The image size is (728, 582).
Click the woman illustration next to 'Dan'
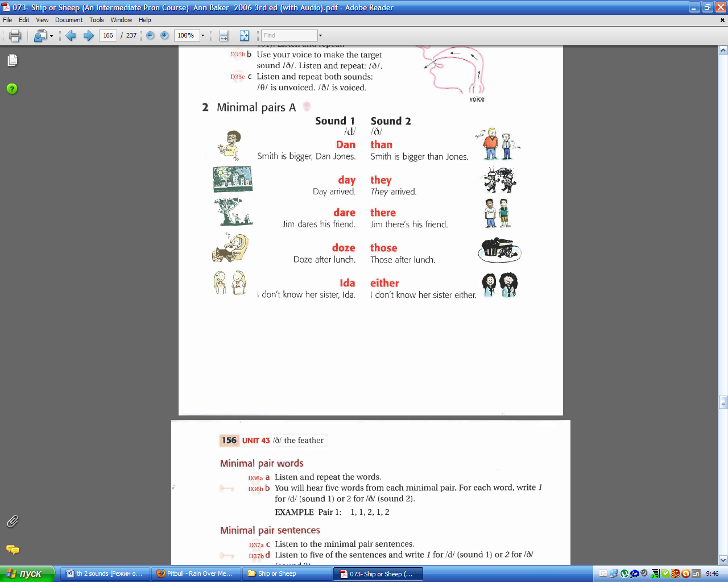[230, 145]
